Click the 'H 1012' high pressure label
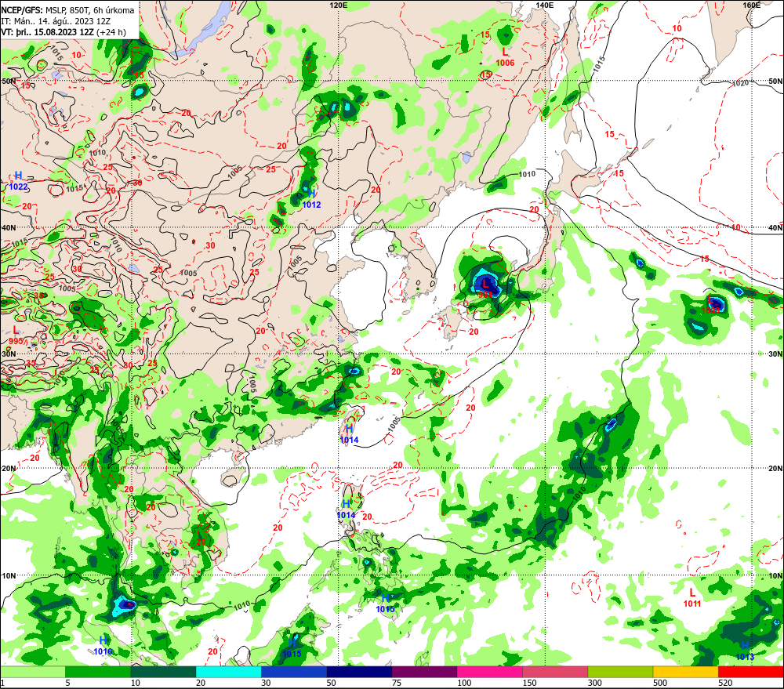 (311, 198)
